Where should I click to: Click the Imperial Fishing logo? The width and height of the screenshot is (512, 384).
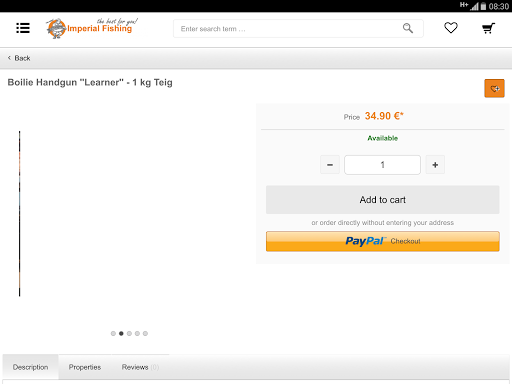(x=92, y=28)
